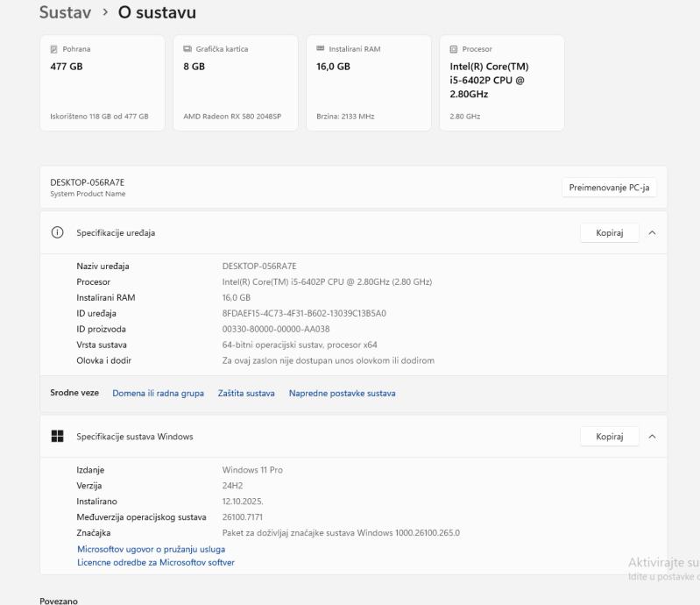Click the storage icon in the Pohrana card
The width and height of the screenshot is (700, 605).
pyautogui.click(x=54, y=49)
